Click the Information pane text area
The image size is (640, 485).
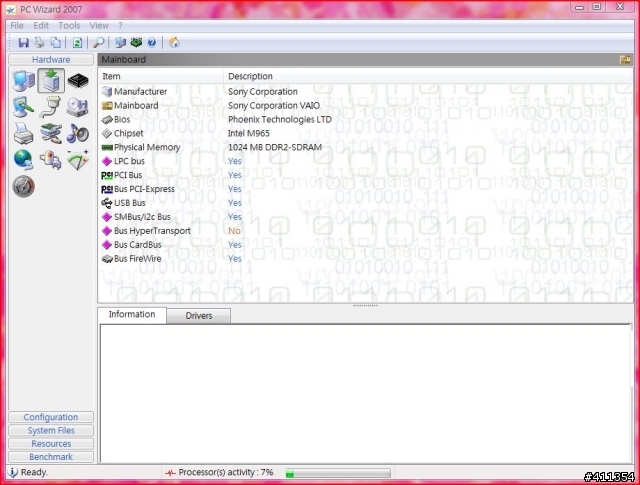click(x=365, y=394)
